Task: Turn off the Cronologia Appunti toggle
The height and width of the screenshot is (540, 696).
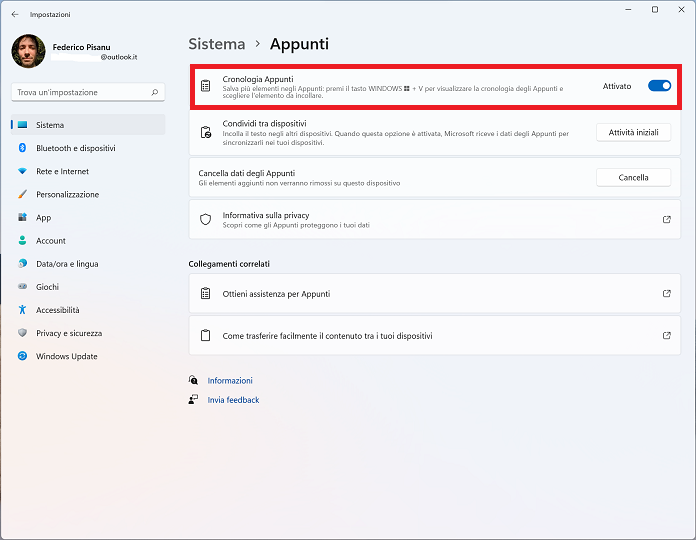Action: [x=659, y=86]
